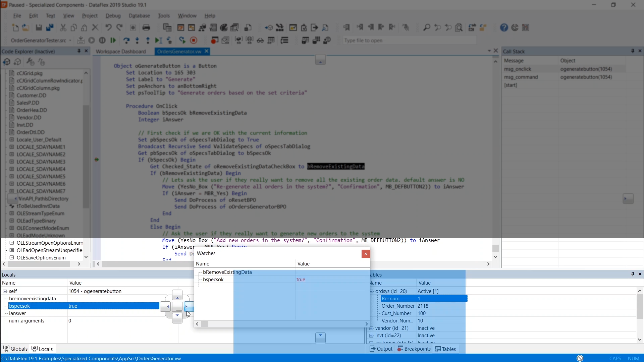Image resolution: width=644 pixels, height=362 pixels.
Task: Expand the vendor (id=21) table node
Action: pyautogui.click(x=371, y=328)
